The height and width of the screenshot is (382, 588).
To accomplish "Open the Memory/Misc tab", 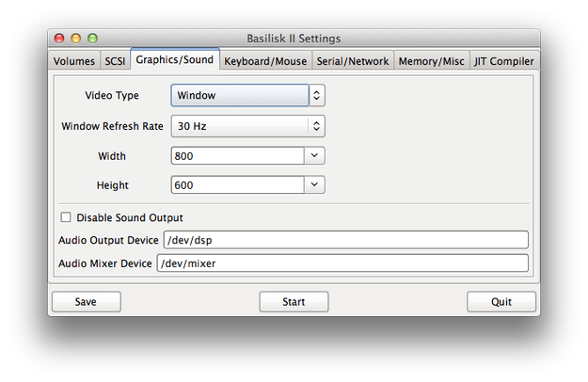I will tap(431, 61).
